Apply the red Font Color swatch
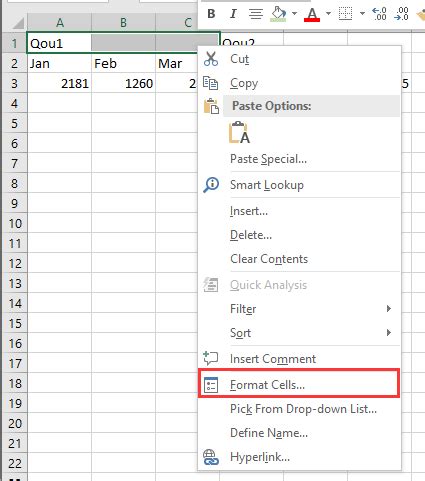This screenshot has height=481, width=425. pos(312,14)
